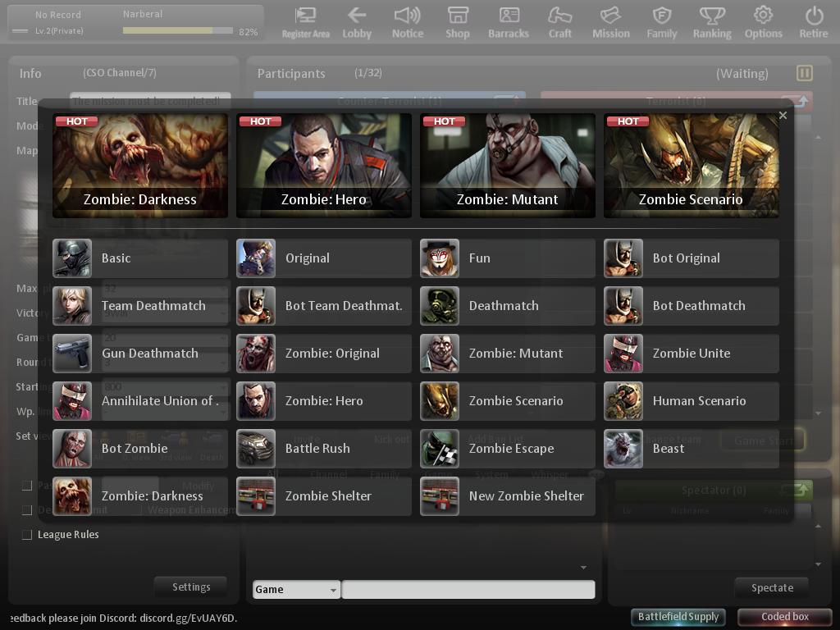Click the Settings button
Screen dimensions: 840x630
point(190,587)
